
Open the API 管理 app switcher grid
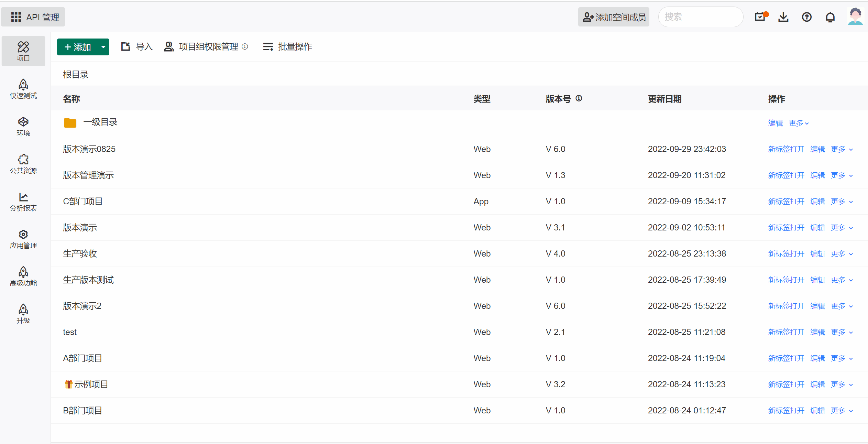pyautogui.click(x=16, y=17)
